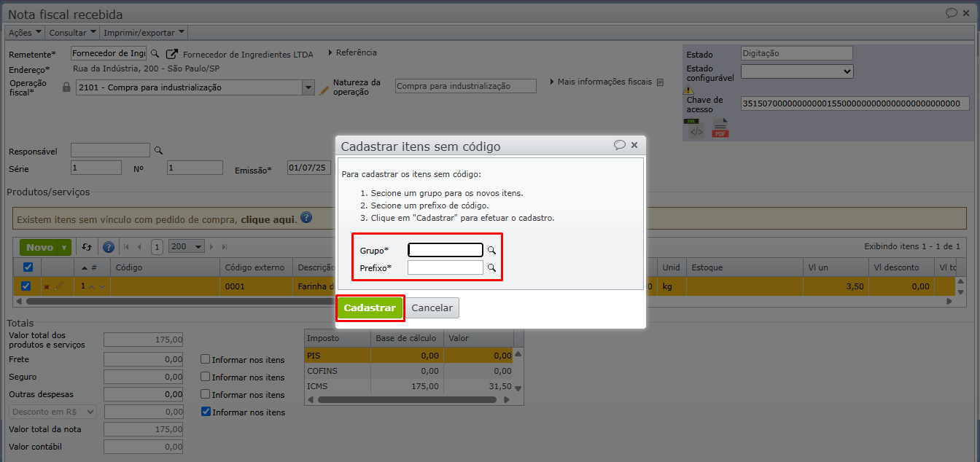Click the Responsável input field

pyautogui.click(x=110, y=151)
